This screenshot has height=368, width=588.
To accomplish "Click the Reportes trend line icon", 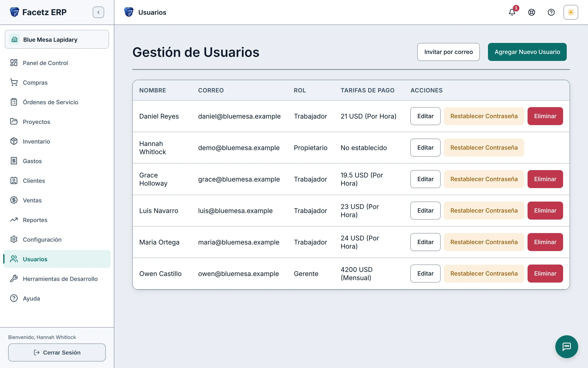I will (x=14, y=220).
